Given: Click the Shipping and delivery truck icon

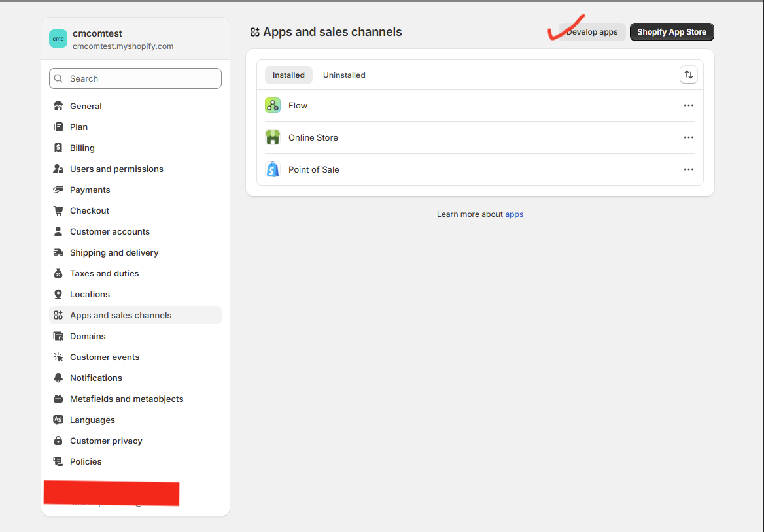Looking at the screenshot, I should pos(58,252).
